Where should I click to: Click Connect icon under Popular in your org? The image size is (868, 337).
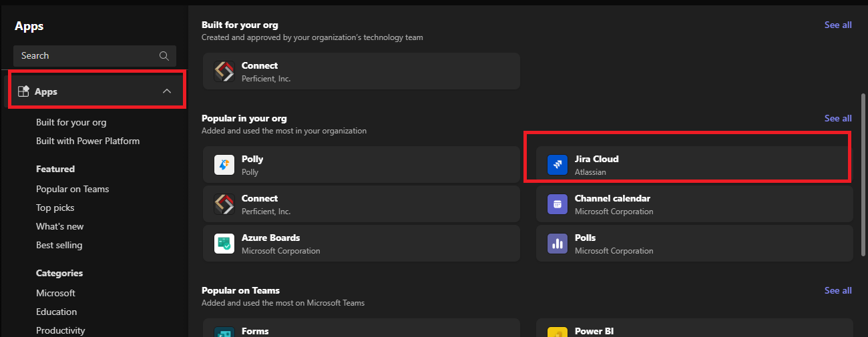(x=224, y=204)
